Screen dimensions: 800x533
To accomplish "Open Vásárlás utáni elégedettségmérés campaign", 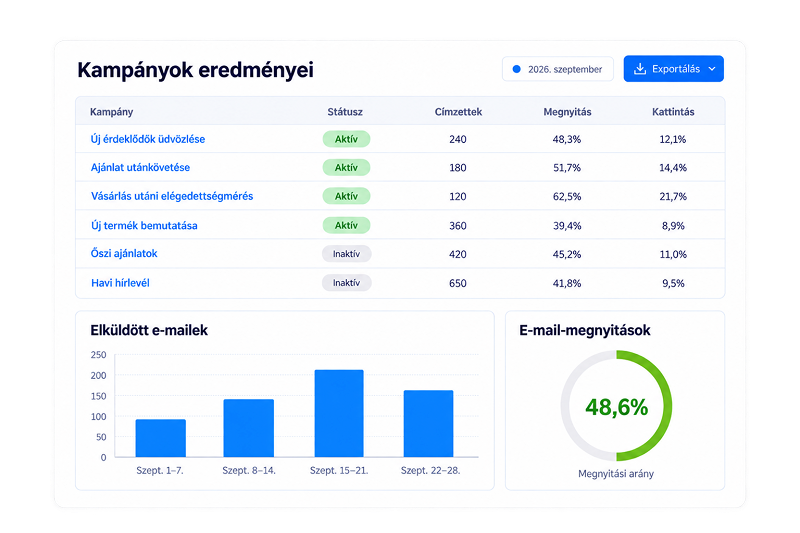I will click(172, 196).
